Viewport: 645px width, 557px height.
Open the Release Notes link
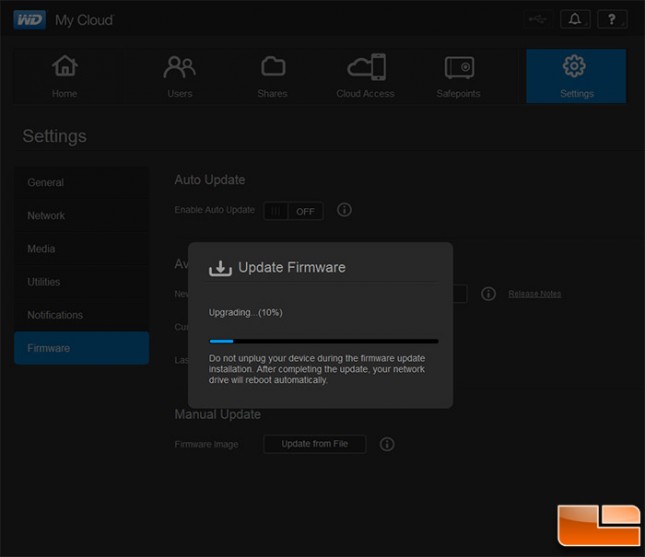pos(534,294)
